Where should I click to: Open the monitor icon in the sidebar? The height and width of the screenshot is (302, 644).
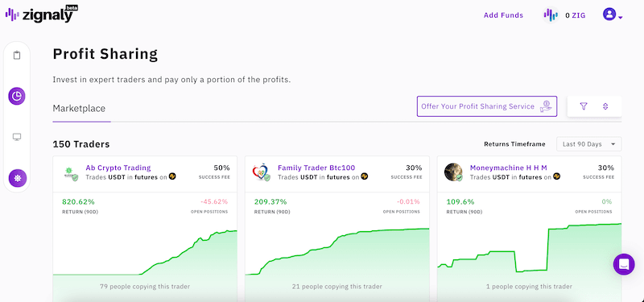click(17, 137)
